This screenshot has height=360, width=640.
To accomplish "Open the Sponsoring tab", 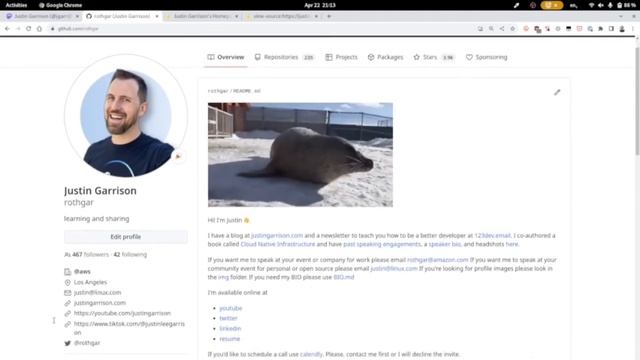I will [487, 57].
